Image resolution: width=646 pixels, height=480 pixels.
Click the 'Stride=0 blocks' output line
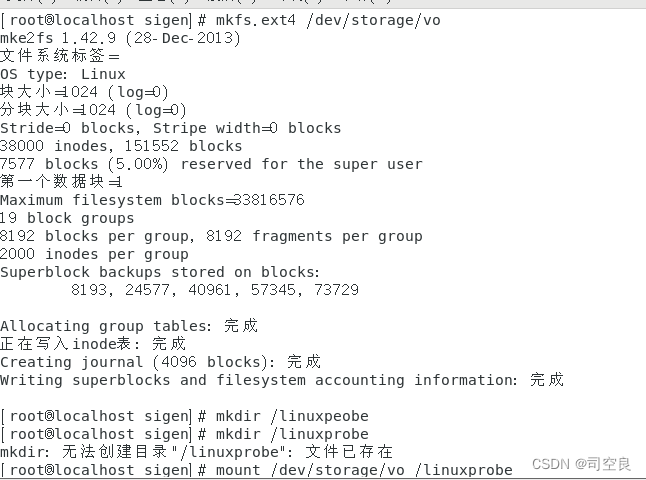(171, 129)
